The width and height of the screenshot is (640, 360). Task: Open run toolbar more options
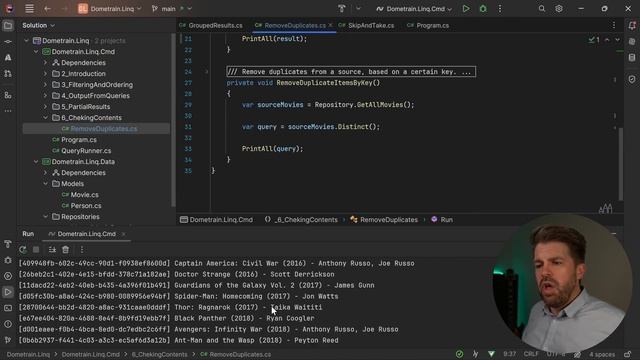pos(82,249)
